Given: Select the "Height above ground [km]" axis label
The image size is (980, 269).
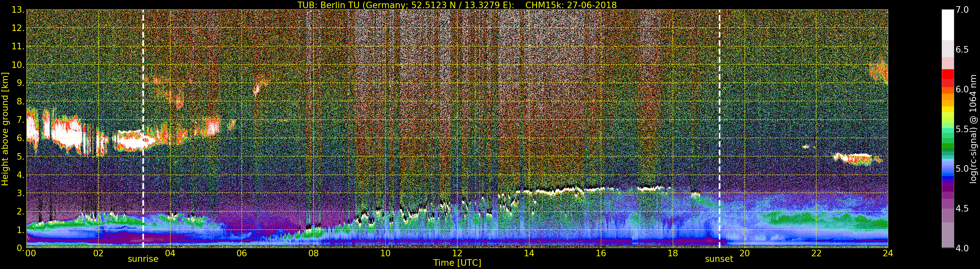Looking at the screenshot, I should tap(5, 129).
